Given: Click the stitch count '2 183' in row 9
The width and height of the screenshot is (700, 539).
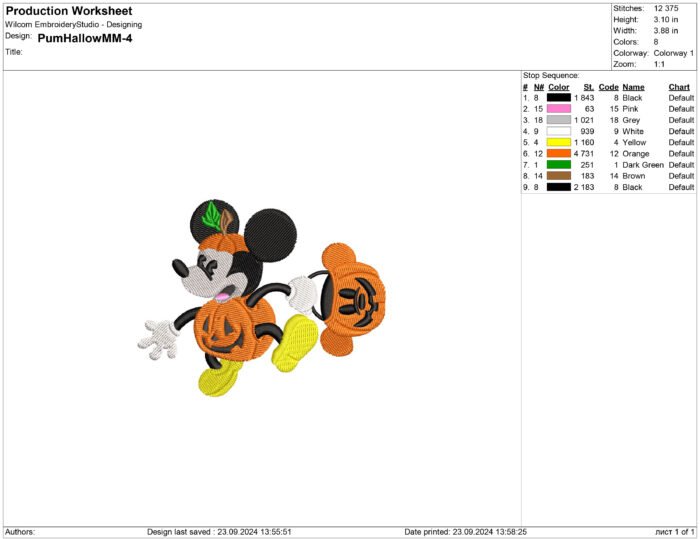Looking at the screenshot, I should pos(584,187).
